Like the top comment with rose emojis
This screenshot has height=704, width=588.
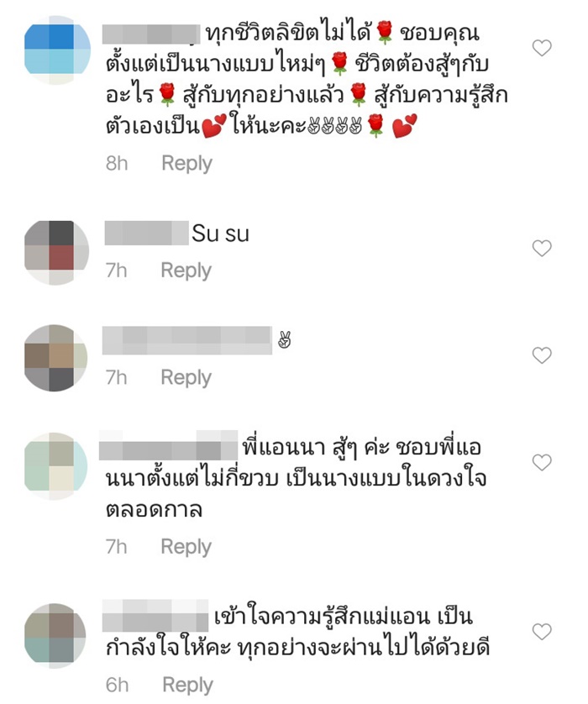click(541, 48)
